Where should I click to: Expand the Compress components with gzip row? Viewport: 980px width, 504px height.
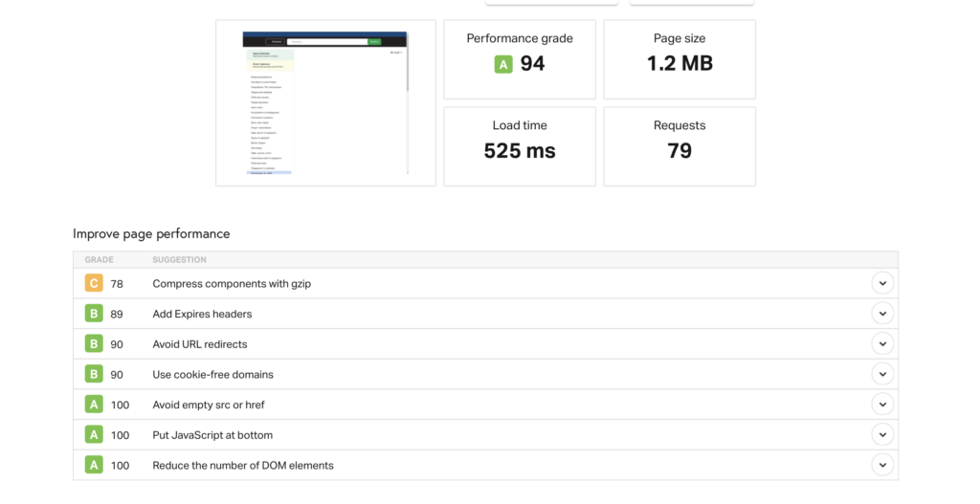point(881,283)
